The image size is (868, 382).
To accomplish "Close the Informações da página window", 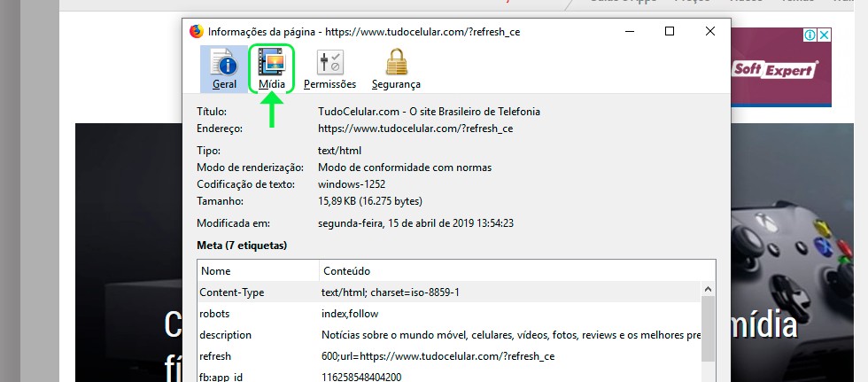I will click(x=710, y=32).
